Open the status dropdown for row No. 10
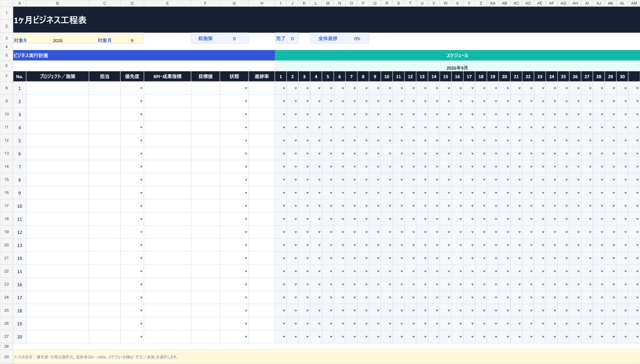 [x=246, y=206]
